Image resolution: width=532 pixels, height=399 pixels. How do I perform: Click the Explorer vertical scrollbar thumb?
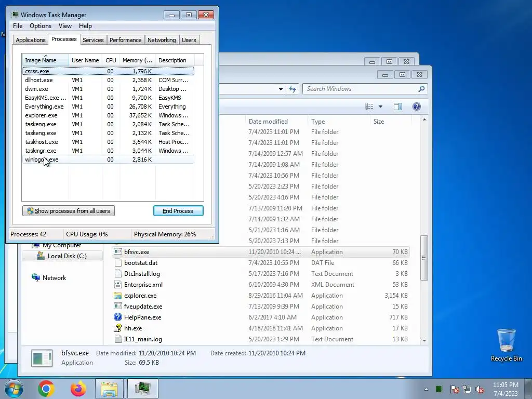point(424,258)
